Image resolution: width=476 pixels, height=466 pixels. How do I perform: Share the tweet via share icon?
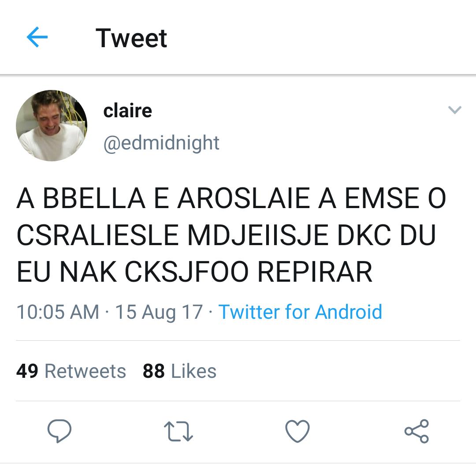[416, 431]
